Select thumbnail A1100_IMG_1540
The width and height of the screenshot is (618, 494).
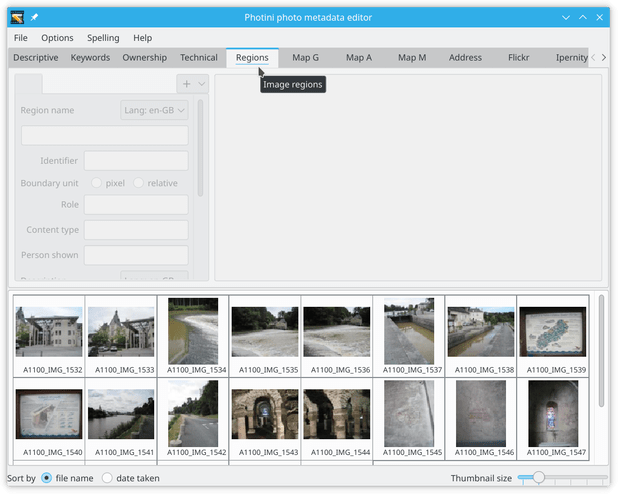coord(49,418)
